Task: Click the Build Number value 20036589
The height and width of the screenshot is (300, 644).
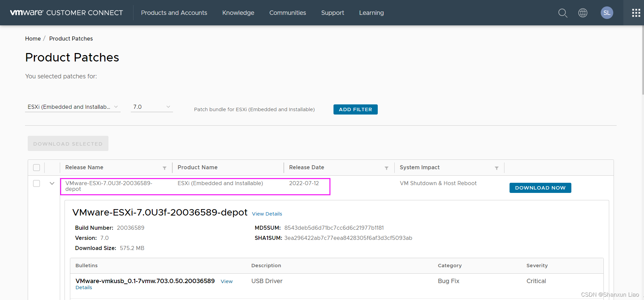Action: click(130, 228)
